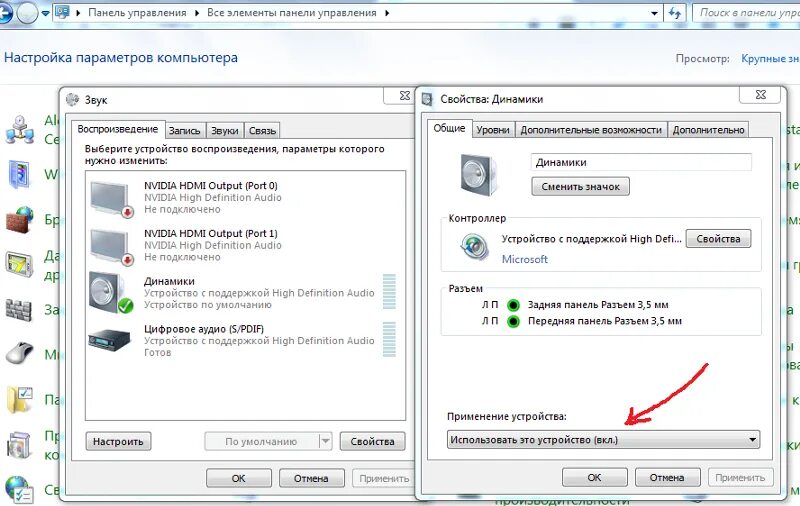Click green jack indicator for Задняя панель
Viewport: 800px width, 506px height.
513,305
